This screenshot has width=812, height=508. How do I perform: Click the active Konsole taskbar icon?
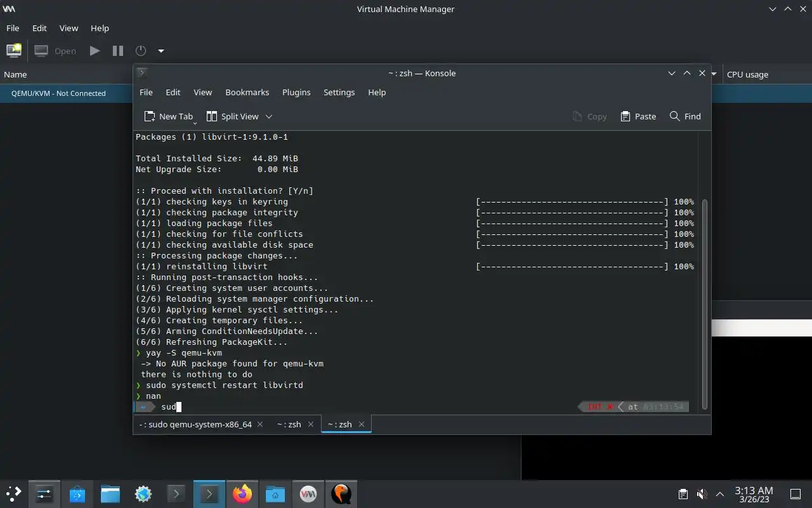pos(209,493)
